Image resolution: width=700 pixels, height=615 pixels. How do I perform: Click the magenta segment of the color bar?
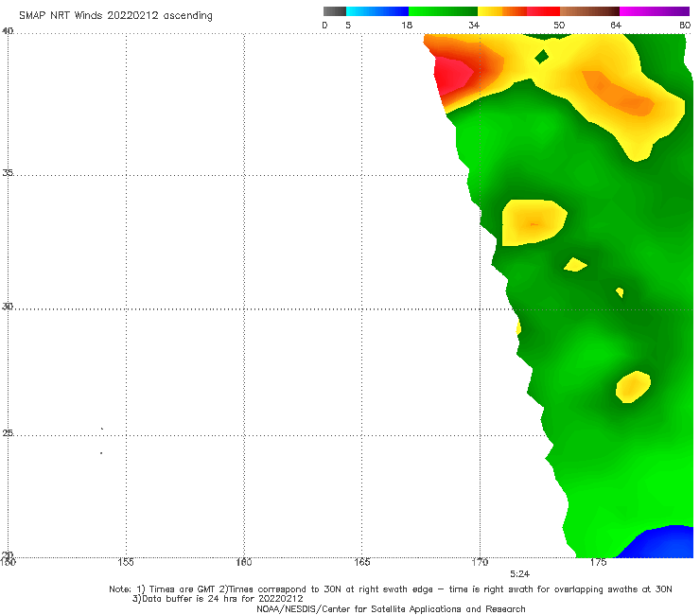(x=655, y=11)
